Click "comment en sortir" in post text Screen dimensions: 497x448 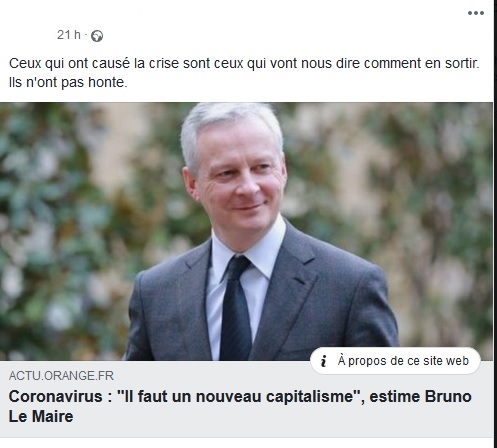(421, 63)
